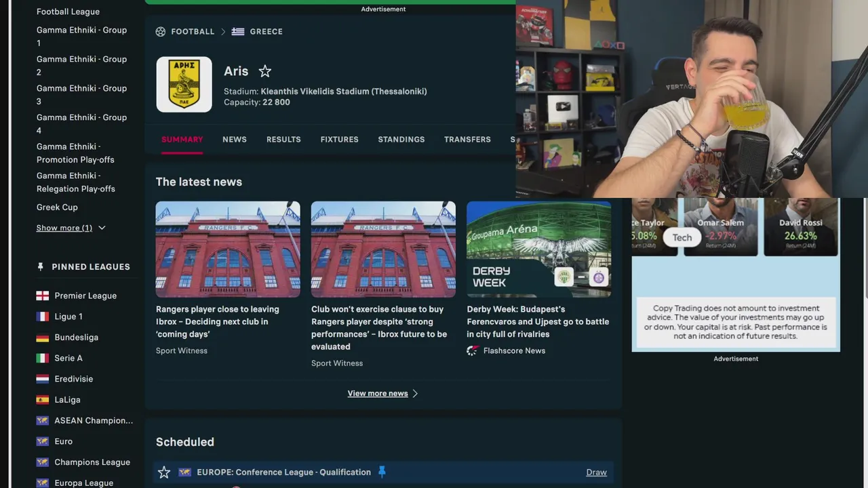Expand Show more (1) leagues list
Viewport: 868px width, 488px height.
(x=64, y=228)
